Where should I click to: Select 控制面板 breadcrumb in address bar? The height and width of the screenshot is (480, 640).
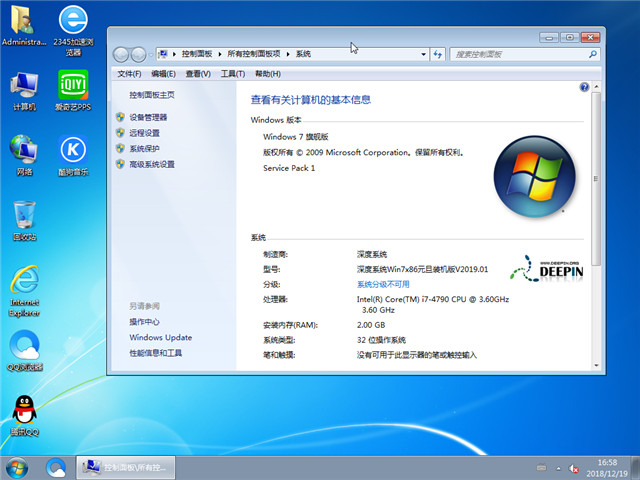pyautogui.click(x=197, y=54)
